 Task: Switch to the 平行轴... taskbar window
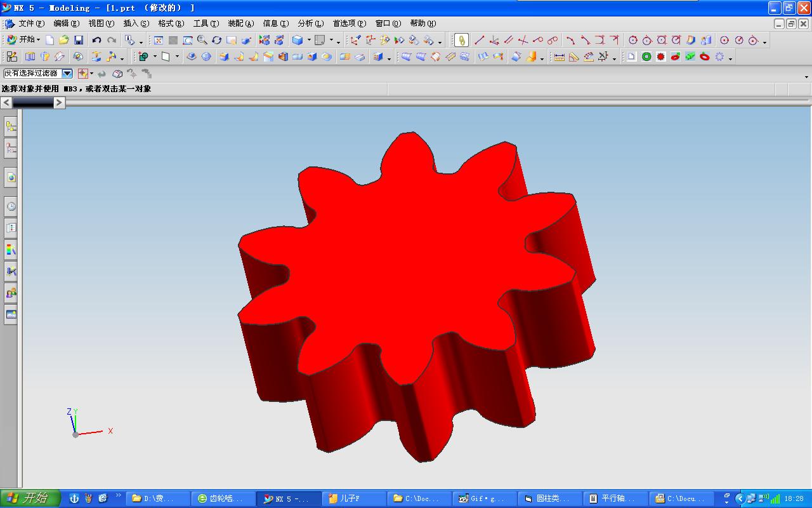(x=615, y=498)
